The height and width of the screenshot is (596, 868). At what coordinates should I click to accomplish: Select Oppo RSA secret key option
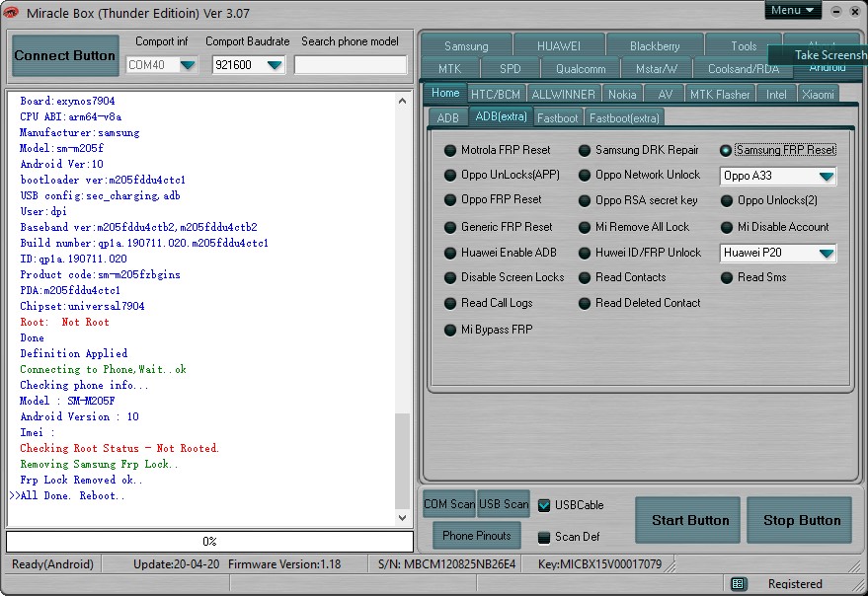584,201
